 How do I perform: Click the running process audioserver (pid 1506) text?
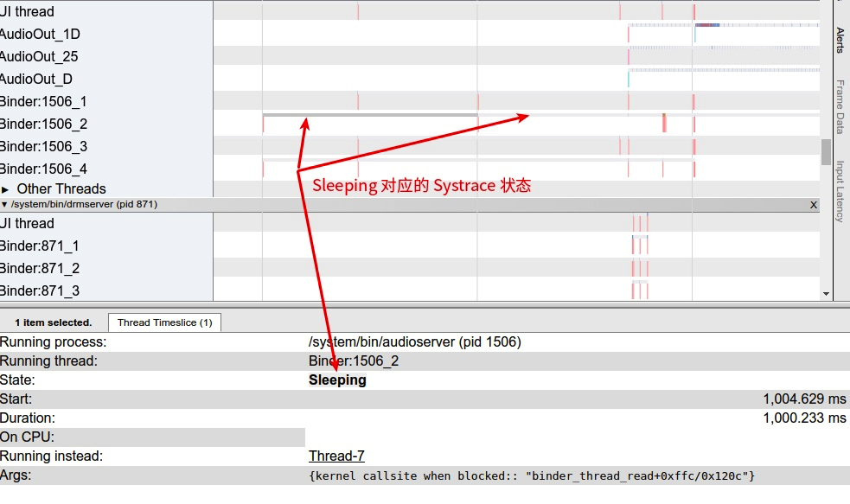coord(415,342)
